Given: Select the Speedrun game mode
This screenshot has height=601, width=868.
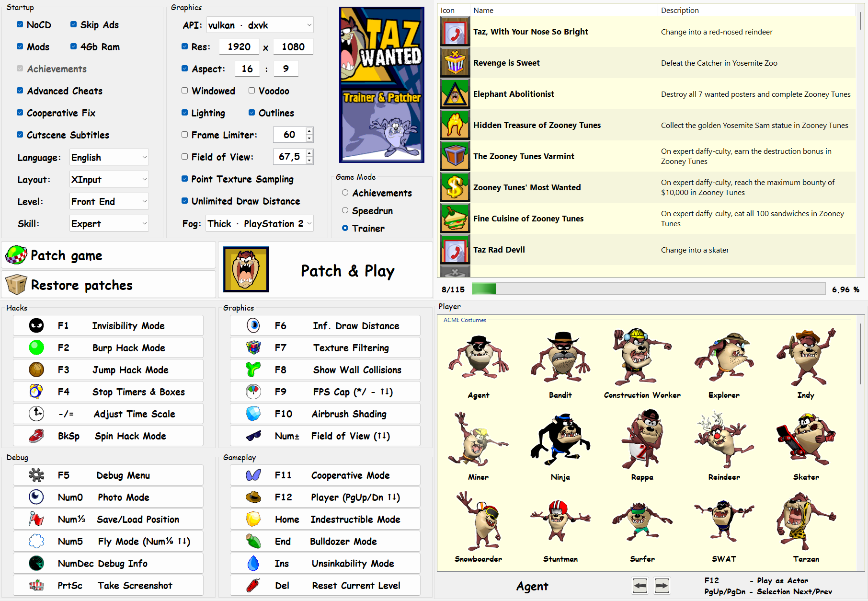Looking at the screenshot, I should [x=345, y=210].
